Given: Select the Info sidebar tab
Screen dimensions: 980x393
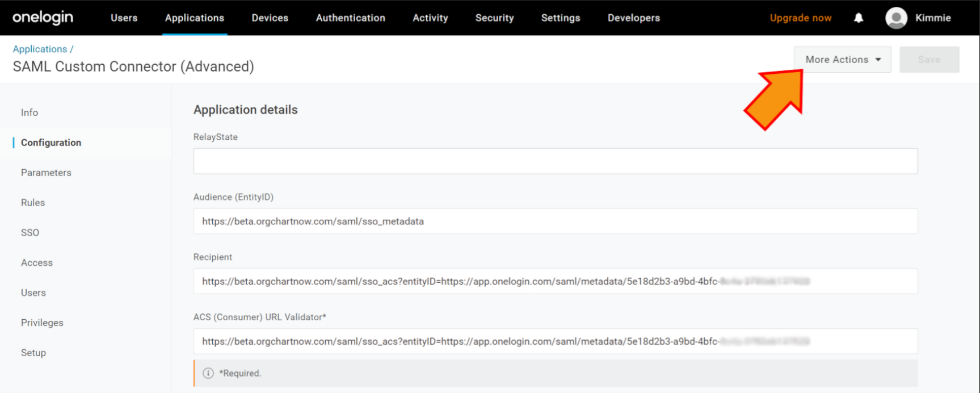Looking at the screenshot, I should click(30, 112).
